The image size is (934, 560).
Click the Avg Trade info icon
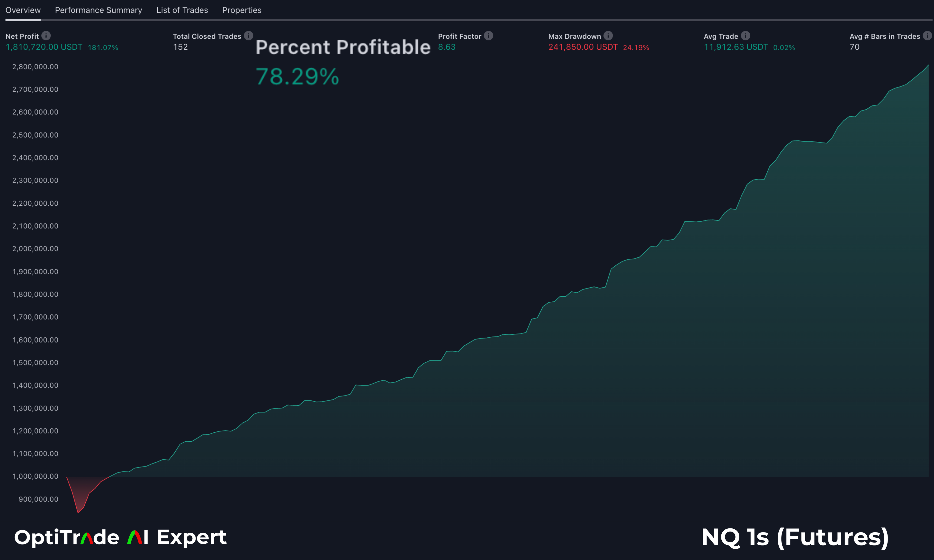745,35
